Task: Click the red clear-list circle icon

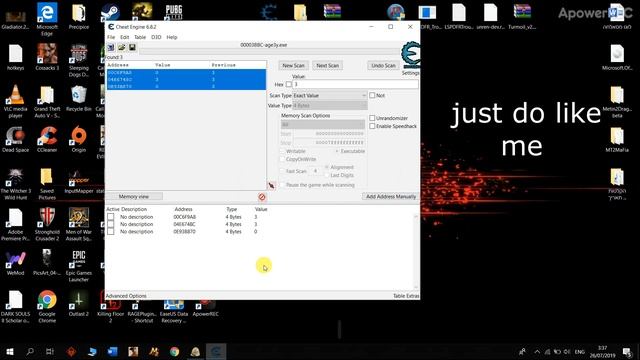Action: pyautogui.click(x=262, y=197)
